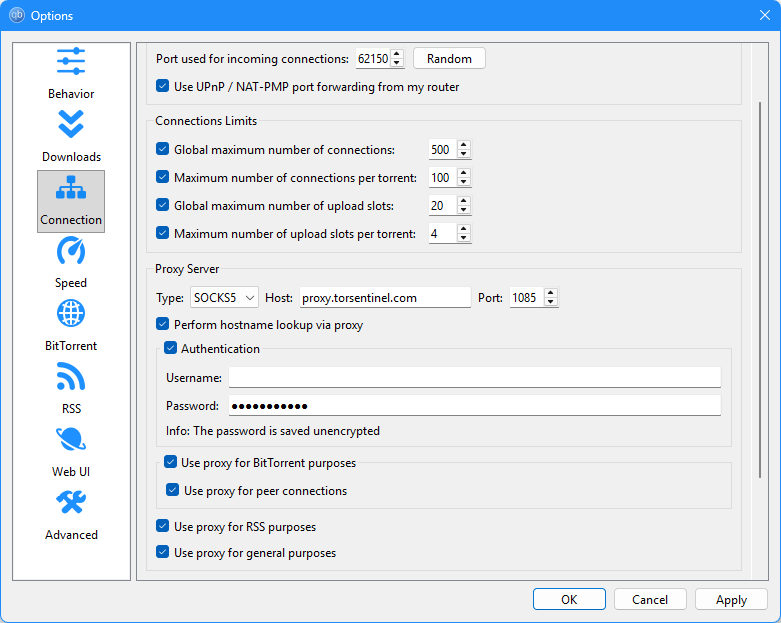This screenshot has height=623, width=781.
Task: Decrease proxy port with down arrow
Action: [x=550, y=302]
